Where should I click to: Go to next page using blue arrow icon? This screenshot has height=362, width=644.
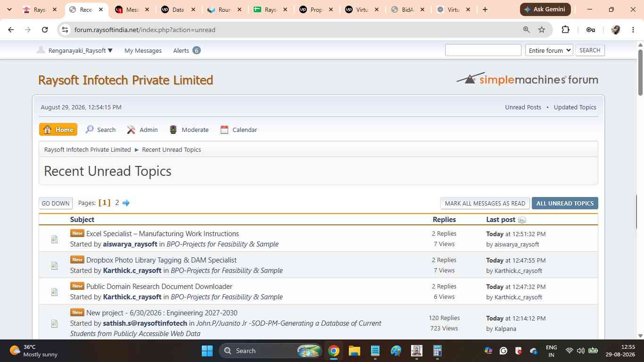[x=126, y=203]
